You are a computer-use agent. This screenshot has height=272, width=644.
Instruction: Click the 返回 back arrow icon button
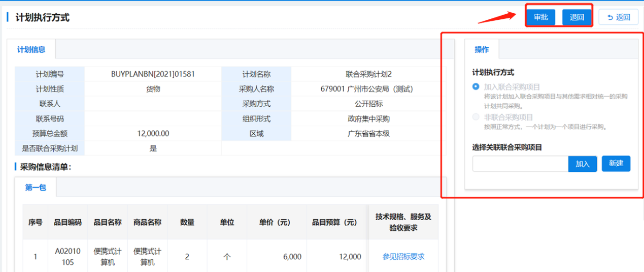click(618, 17)
